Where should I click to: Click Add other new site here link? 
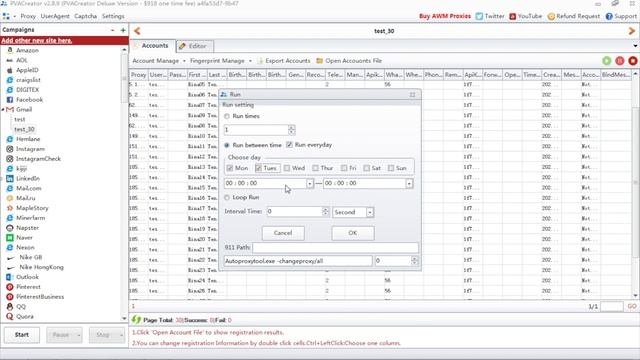(x=36, y=40)
